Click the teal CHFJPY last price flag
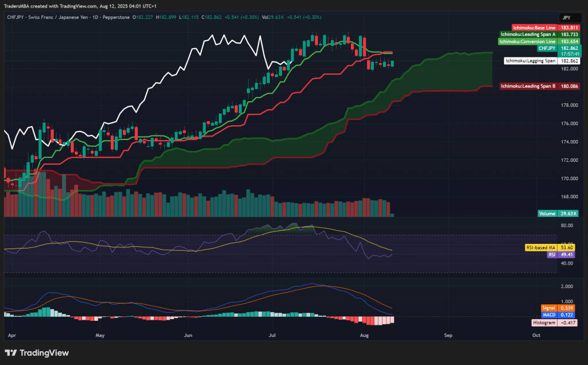 click(544, 49)
